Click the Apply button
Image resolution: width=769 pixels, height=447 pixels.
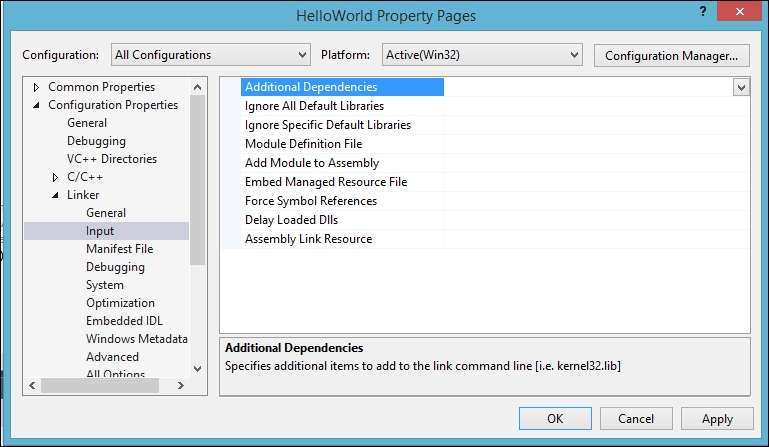(x=717, y=419)
